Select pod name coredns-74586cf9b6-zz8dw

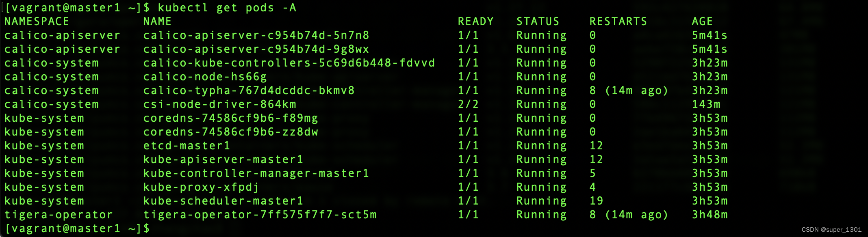(231, 132)
